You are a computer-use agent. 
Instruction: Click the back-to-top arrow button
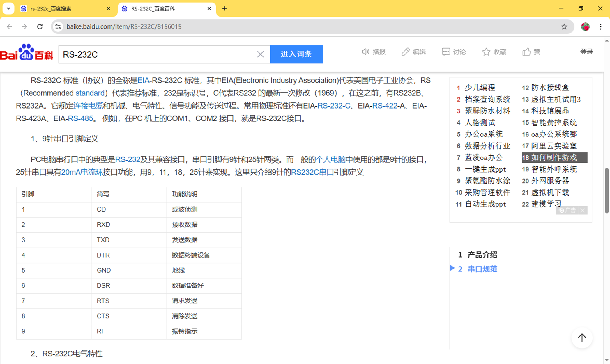[x=582, y=338]
